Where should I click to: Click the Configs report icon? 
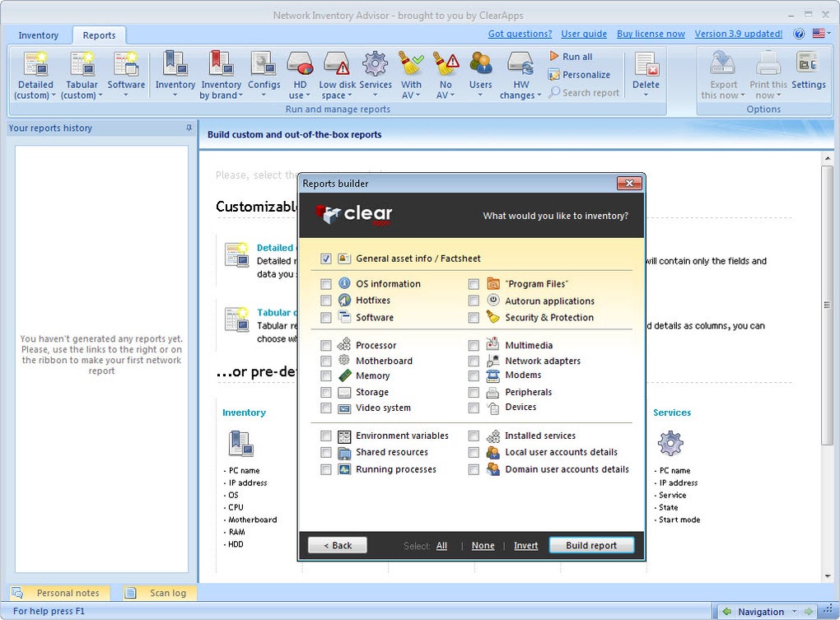264,63
